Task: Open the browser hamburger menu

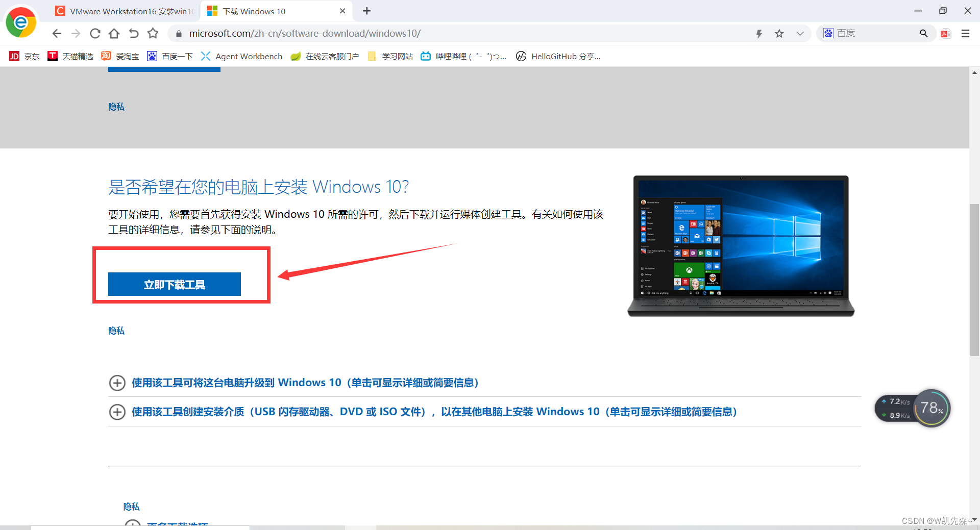Action: click(x=965, y=33)
